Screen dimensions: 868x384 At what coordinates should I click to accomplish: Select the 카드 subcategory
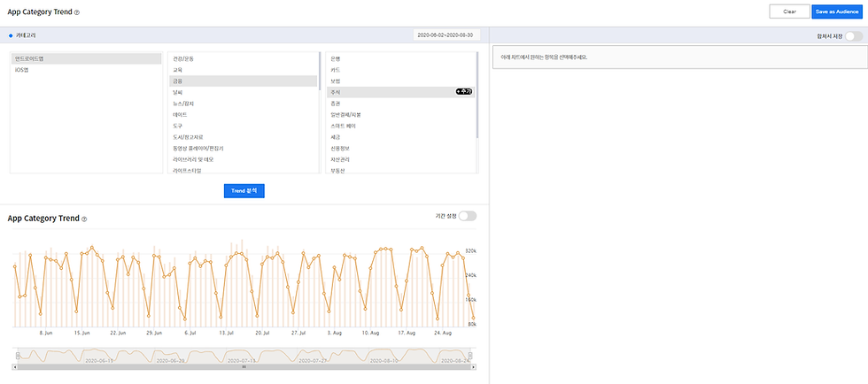[x=400, y=70]
